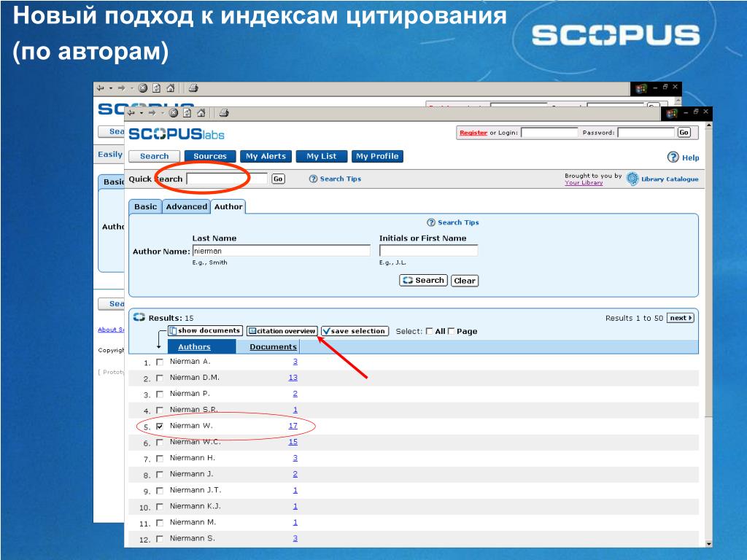Screen dimensions: 747x560
Task: Click the Clear button
Action: coord(465,281)
